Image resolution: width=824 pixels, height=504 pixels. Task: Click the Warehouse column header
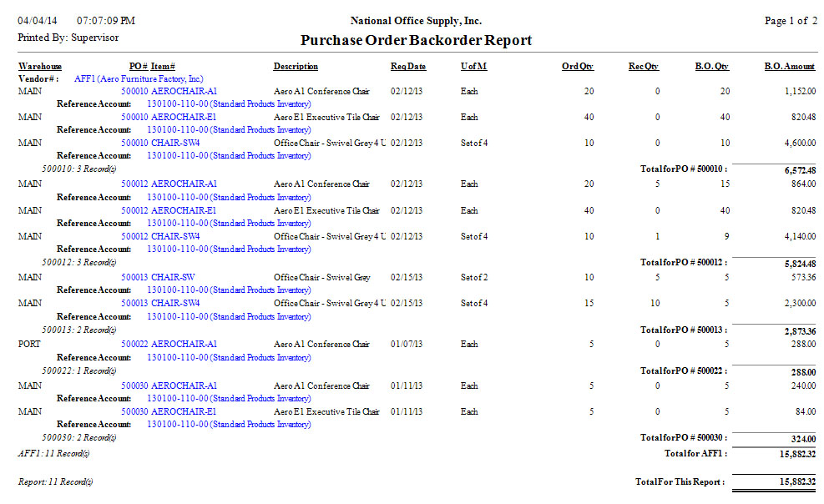pos(40,66)
